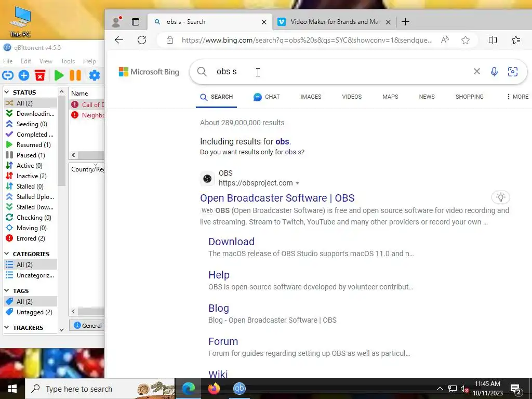Screen dimensions: 532x399
Task: Click the green Resume play icon
Action: 59,75
